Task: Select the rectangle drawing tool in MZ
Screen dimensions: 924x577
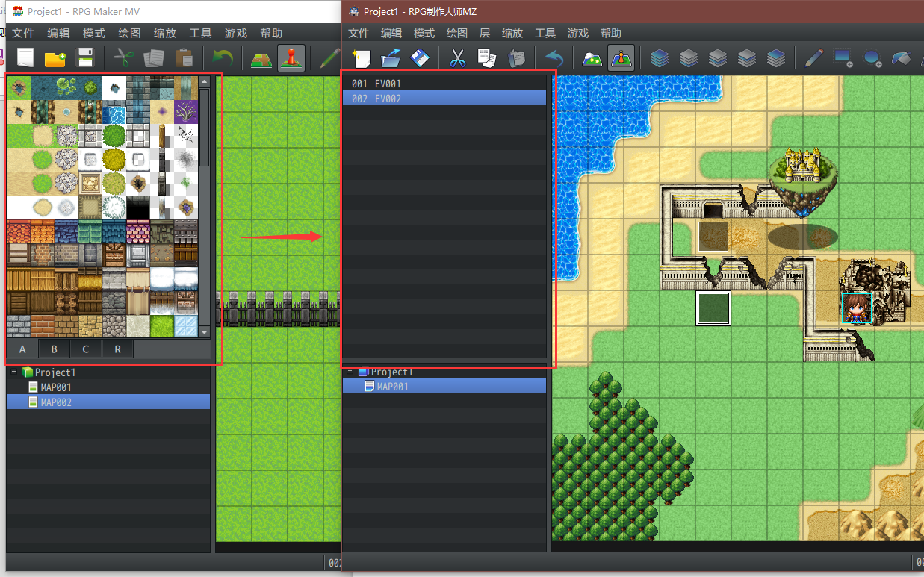Action: [843, 58]
